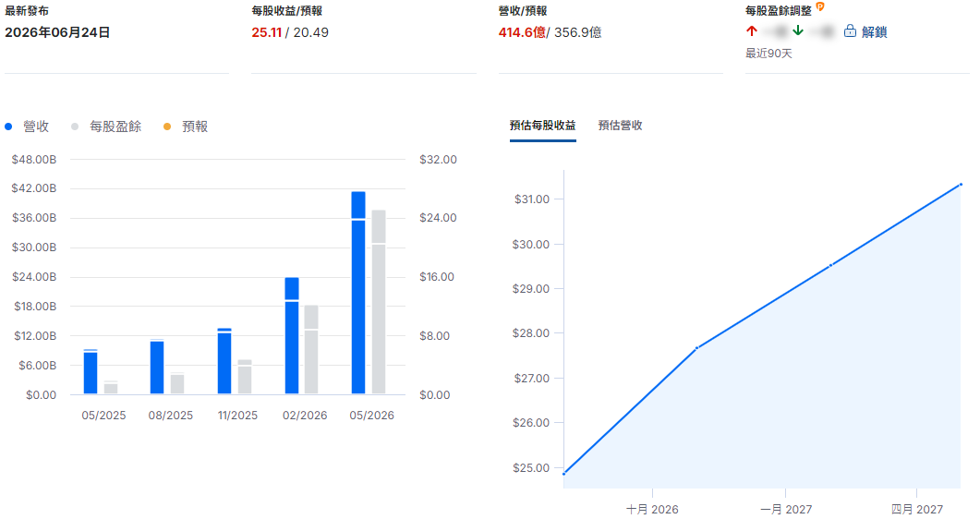
Task: Click the 05/2026 axis label
Action: pyautogui.click(x=372, y=416)
